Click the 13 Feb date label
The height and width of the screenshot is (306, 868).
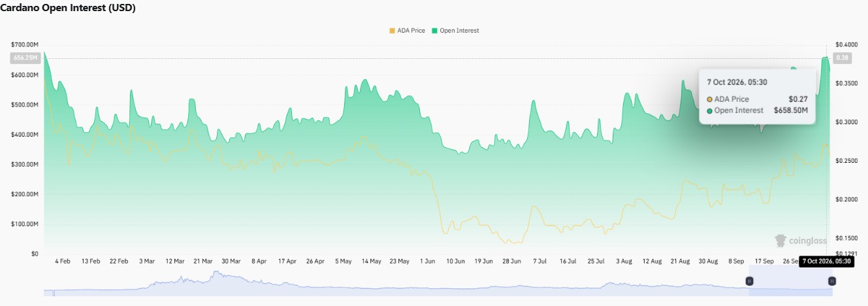[91, 261]
